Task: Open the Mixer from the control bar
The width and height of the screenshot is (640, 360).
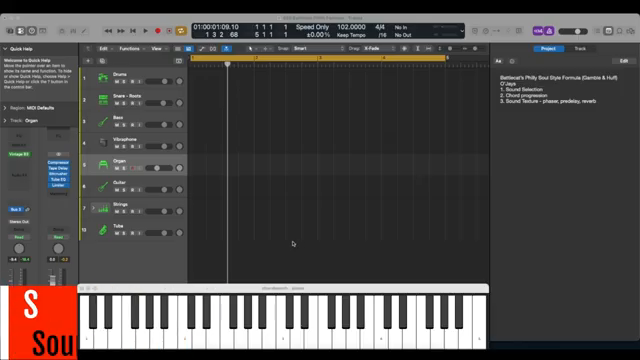Action: 73,31
